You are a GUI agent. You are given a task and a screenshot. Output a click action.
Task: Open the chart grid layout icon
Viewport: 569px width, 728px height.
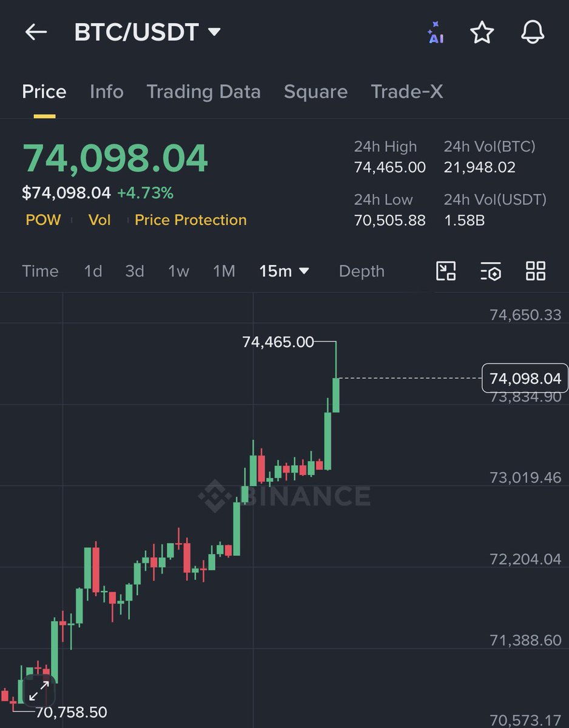tap(536, 271)
